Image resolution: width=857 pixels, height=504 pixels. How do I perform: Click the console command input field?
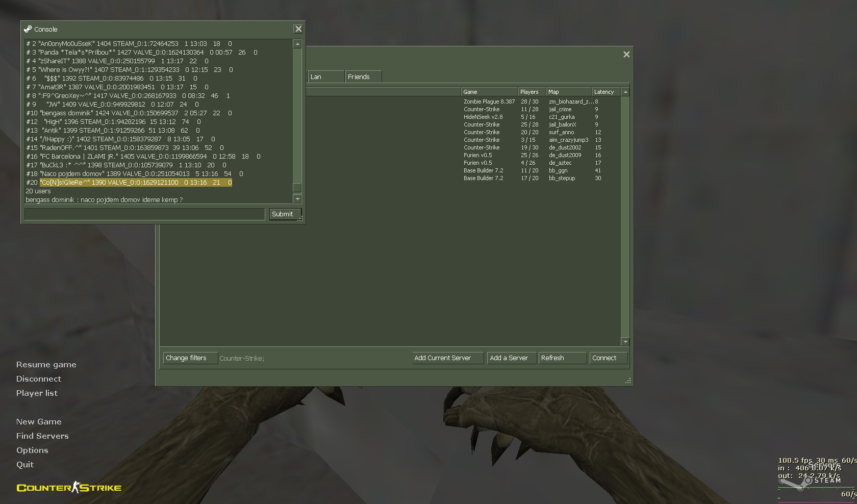pos(145,214)
